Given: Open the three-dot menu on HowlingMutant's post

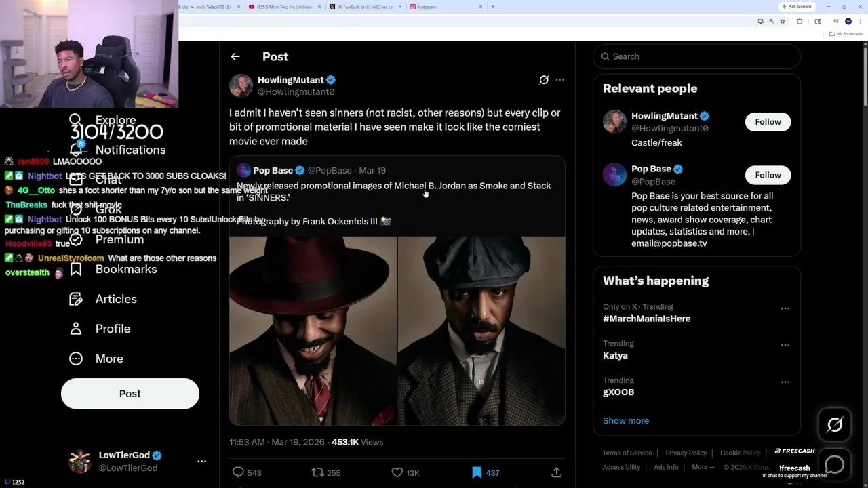Looking at the screenshot, I should (x=559, y=80).
